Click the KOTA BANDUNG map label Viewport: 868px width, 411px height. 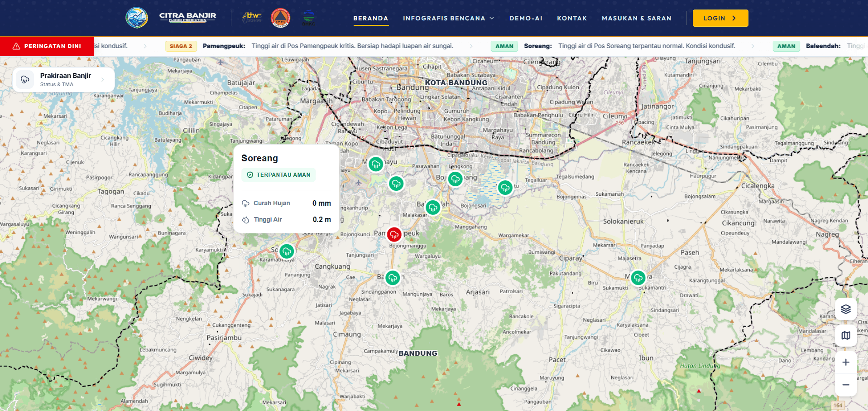[x=456, y=83]
